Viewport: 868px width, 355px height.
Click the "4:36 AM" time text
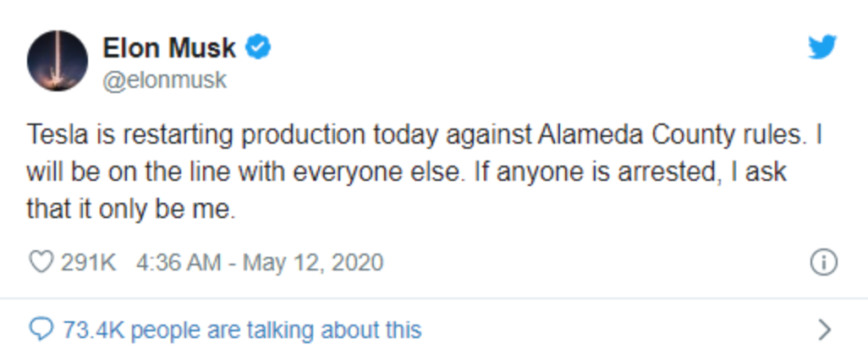[179, 262]
